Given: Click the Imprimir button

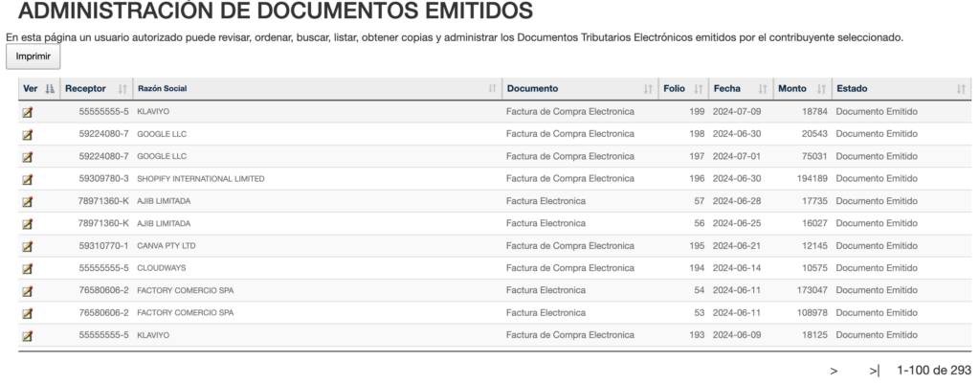Looking at the screenshot, I should [x=33, y=56].
